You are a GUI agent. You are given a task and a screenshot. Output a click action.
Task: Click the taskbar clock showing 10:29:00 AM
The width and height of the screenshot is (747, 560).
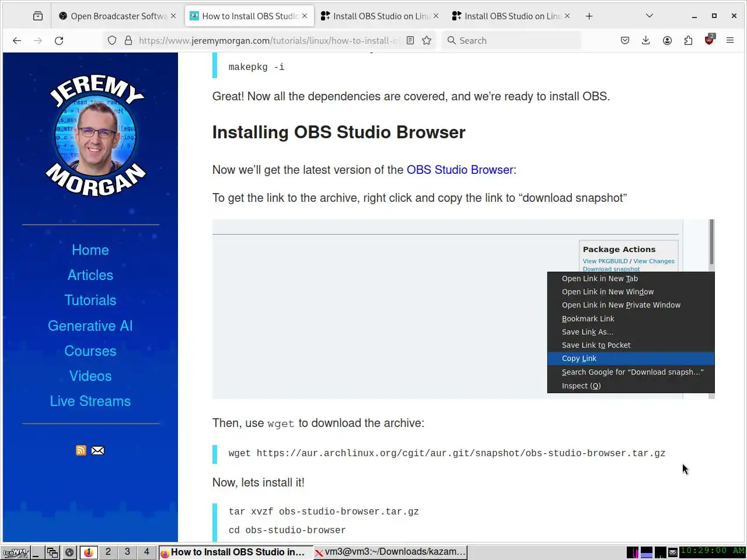pos(713,551)
